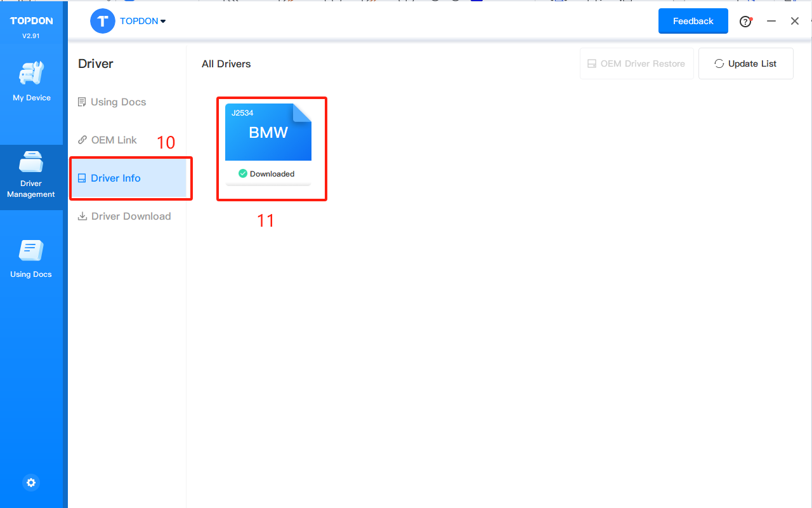
Task: Expand the TOPDON account dropdown
Action: tap(143, 21)
